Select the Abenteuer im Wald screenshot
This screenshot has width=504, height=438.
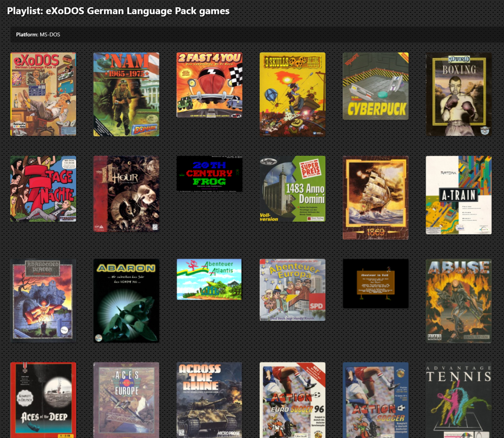point(375,284)
